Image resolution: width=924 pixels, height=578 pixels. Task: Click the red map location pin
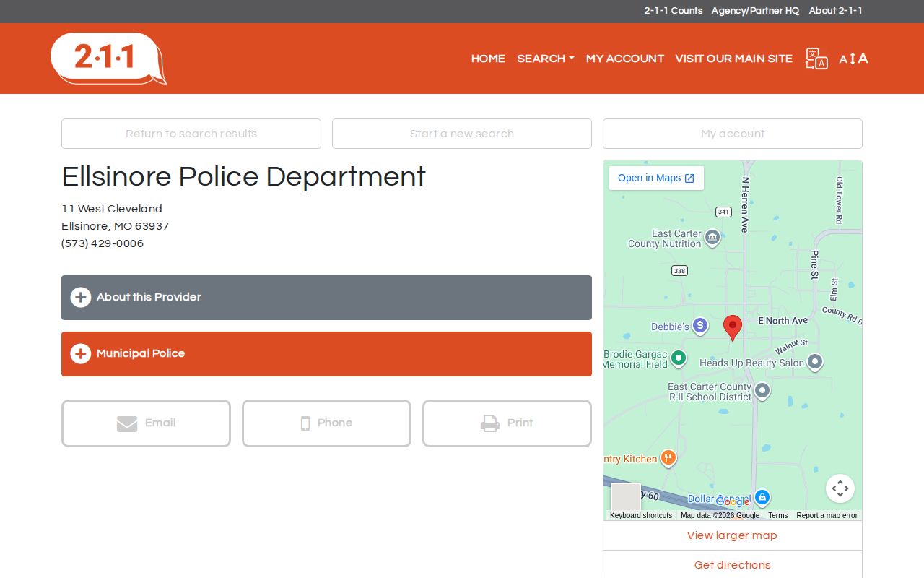tap(733, 328)
